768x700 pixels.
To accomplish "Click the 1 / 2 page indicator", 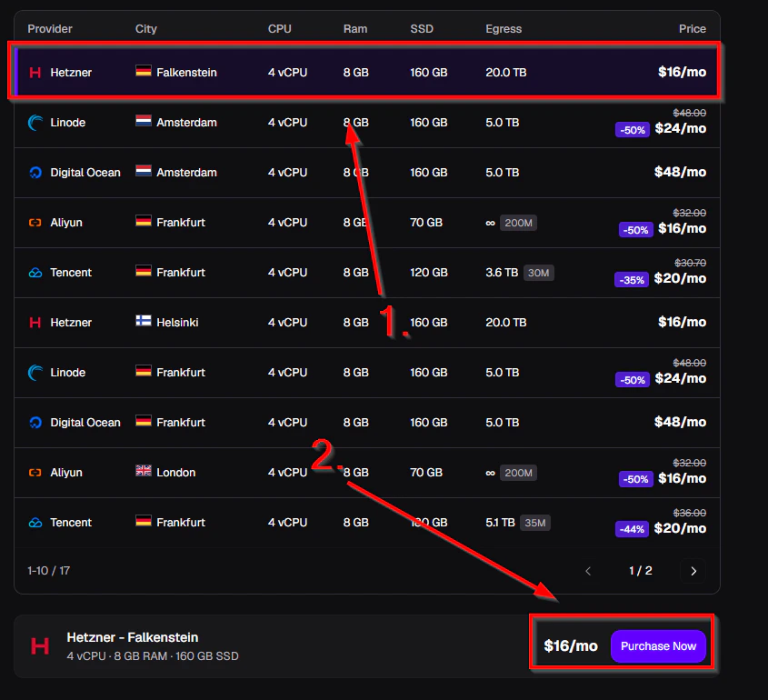I will (x=640, y=571).
